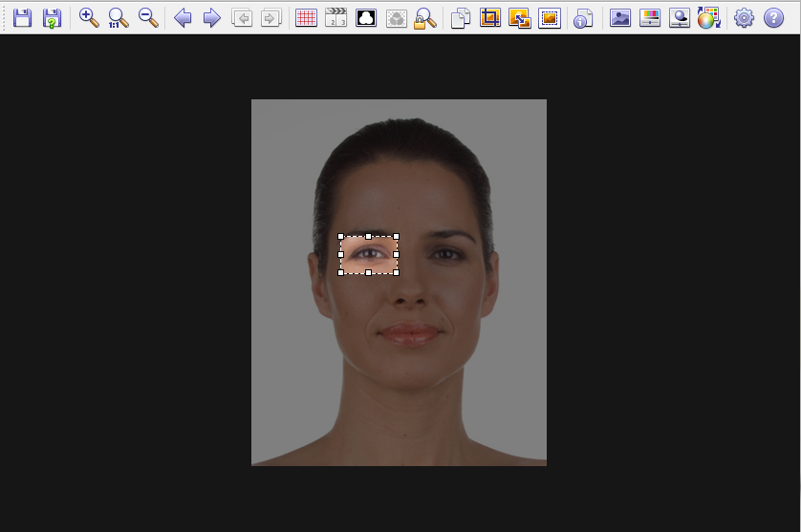Click the top-left selection handle

[340, 236]
